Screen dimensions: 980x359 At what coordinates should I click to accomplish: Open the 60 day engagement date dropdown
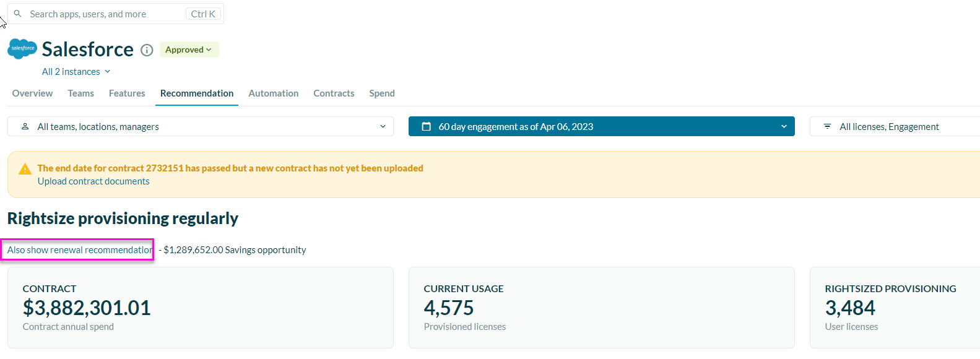[601, 126]
